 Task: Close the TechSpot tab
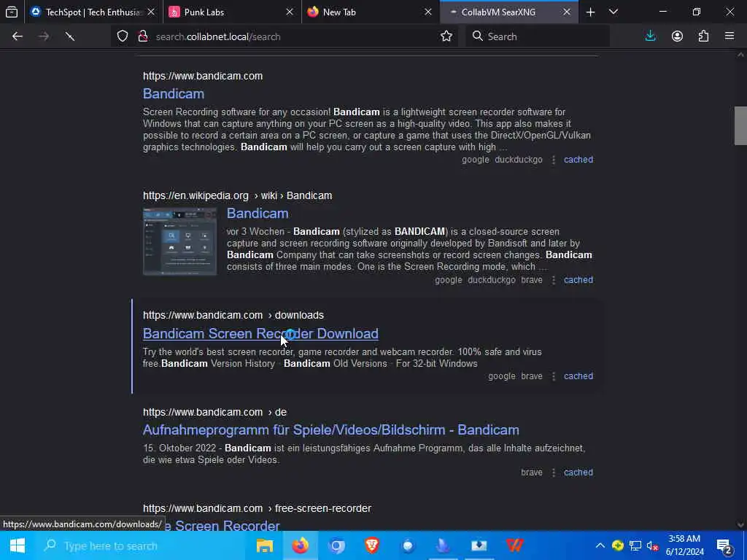pos(151,12)
